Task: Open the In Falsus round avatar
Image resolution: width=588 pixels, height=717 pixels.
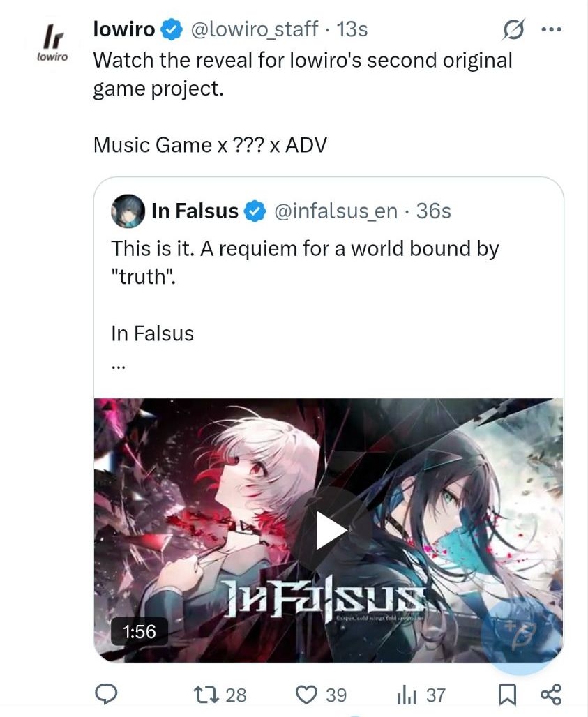Action: pyautogui.click(x=128, y=211)
